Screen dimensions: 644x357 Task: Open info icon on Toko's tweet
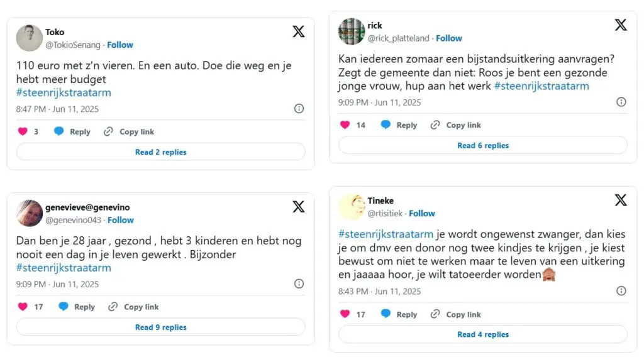[299, 108]
